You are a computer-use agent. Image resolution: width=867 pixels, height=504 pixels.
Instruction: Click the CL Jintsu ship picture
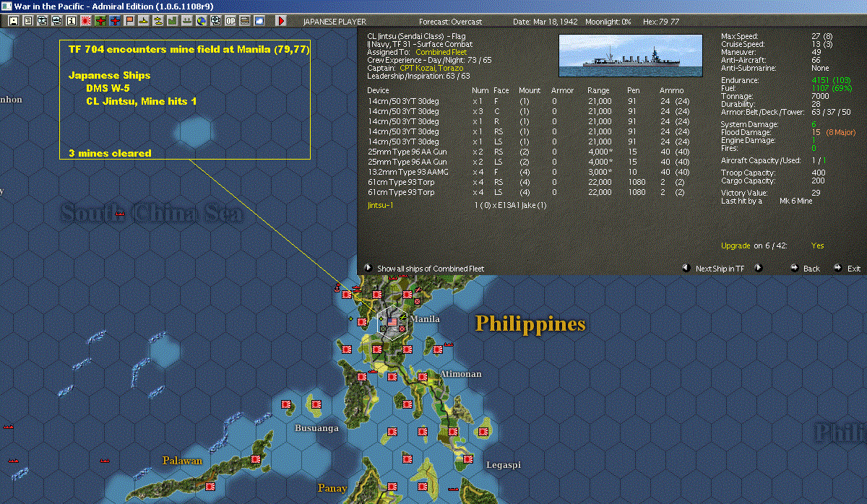[x=631, y=55]
